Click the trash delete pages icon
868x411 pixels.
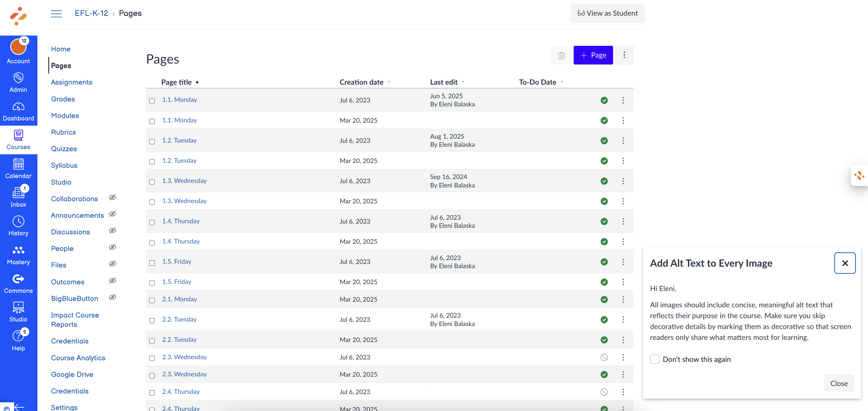[x=561, y=55]
